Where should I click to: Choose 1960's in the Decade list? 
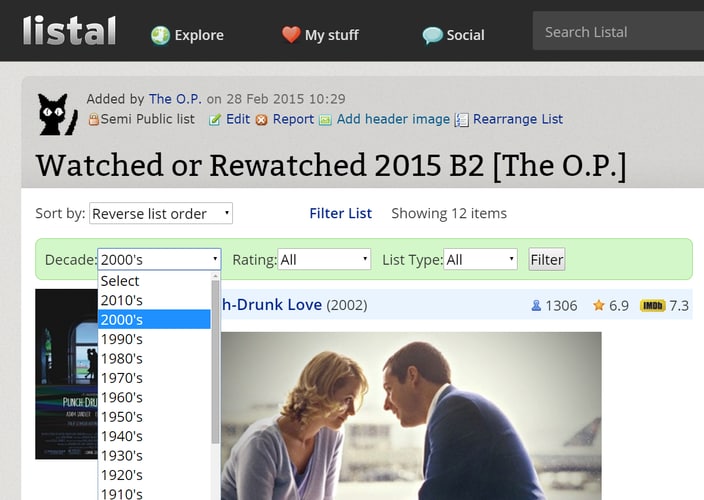pos(154,397)
